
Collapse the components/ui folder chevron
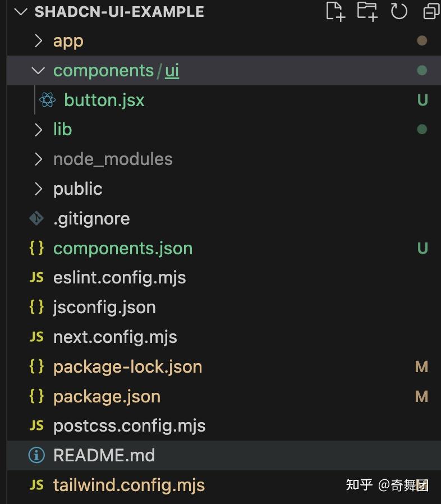[x=38, y=71]
